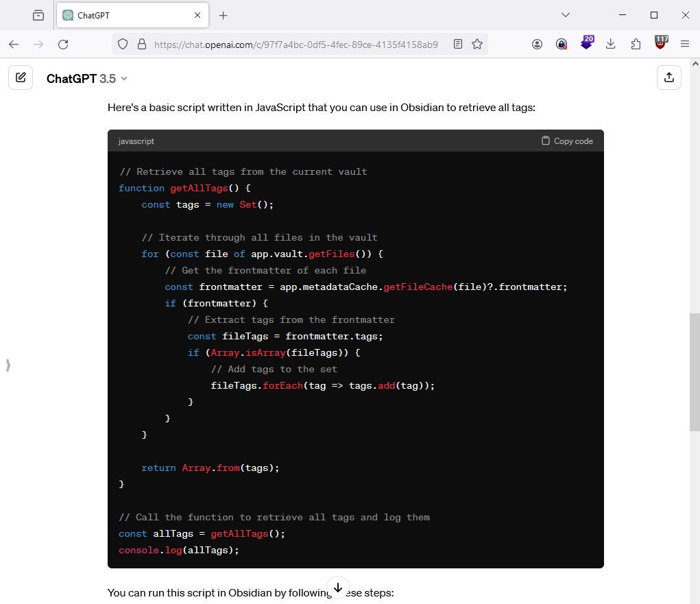The height and width of the screenshot is (604, 700).
Task: Open extension with purple 20 badge
Action: coord(587,43)
